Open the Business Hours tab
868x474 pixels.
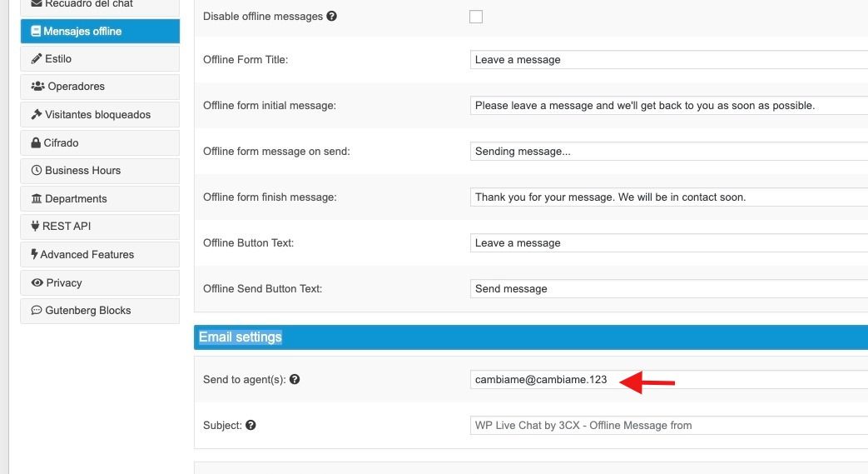100,171
